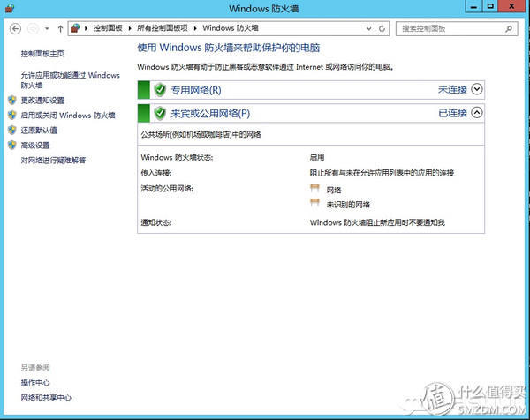The height and width of the screenshot is (420, 530).
Task: Collapse the 来宾或公用网络 section chevron
Action: click(477, 113)
